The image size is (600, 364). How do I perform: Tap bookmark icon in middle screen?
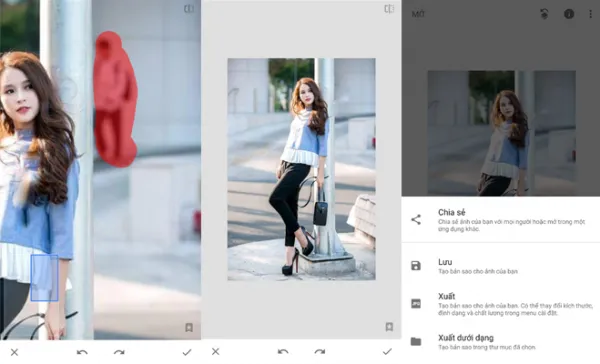389,326
